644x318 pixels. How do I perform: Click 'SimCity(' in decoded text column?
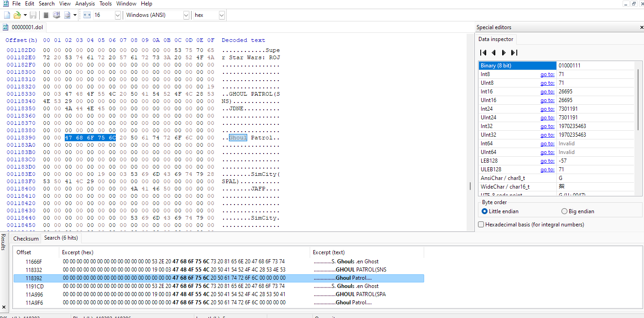pyautogui.click(x=265, y=174)
